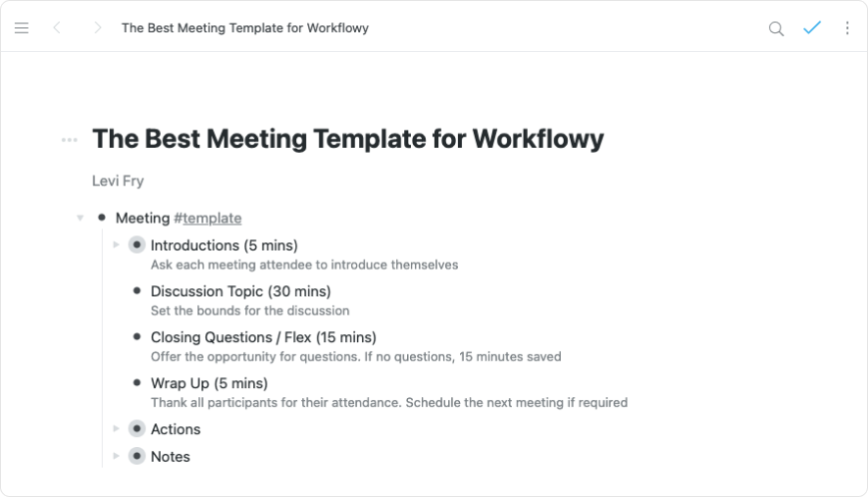Zoom into the Actions bullet
Image resolution: width=868 pixels, height=497 pixels.
tap(136, 429)
